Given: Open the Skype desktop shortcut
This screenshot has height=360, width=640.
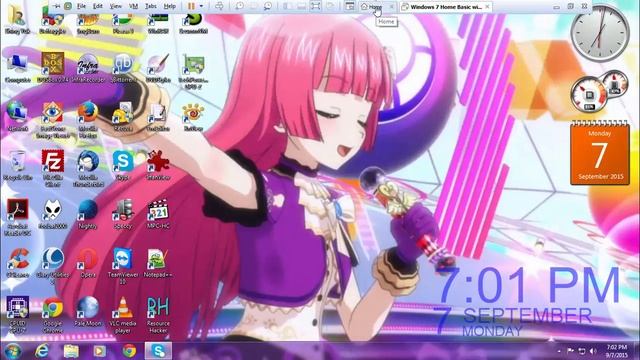Looking at the screenshot, I should (x=123, y=166).
